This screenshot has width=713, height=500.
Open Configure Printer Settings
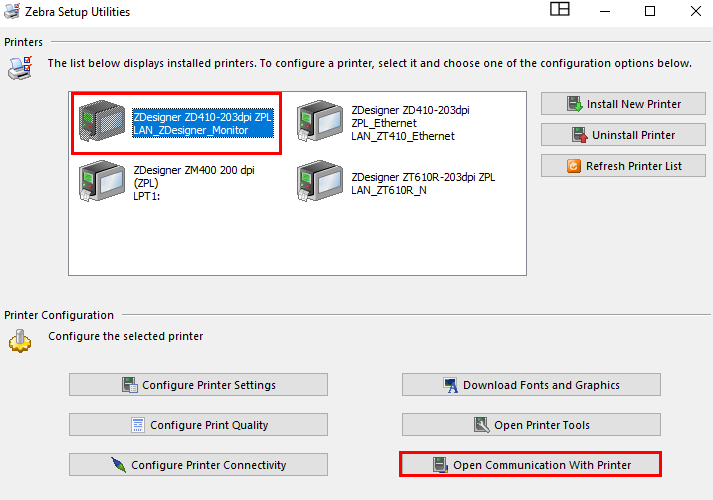(198, 385)
